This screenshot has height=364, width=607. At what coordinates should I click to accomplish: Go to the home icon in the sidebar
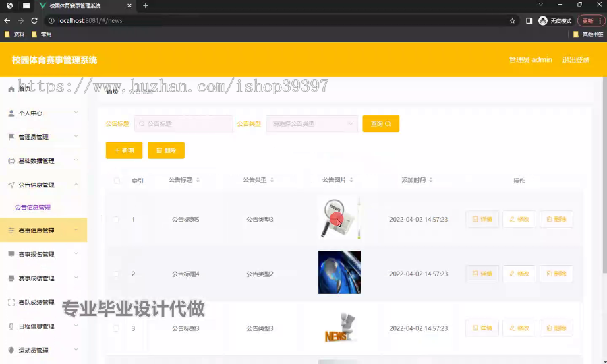11,90
